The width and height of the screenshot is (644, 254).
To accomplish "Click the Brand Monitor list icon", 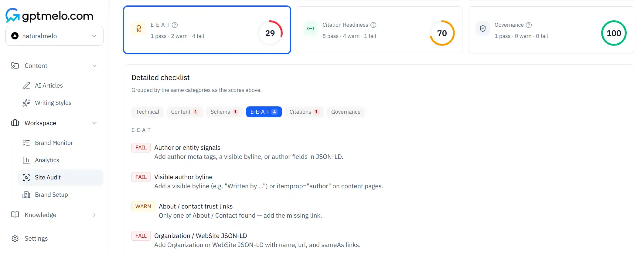I will coord(26,143).
